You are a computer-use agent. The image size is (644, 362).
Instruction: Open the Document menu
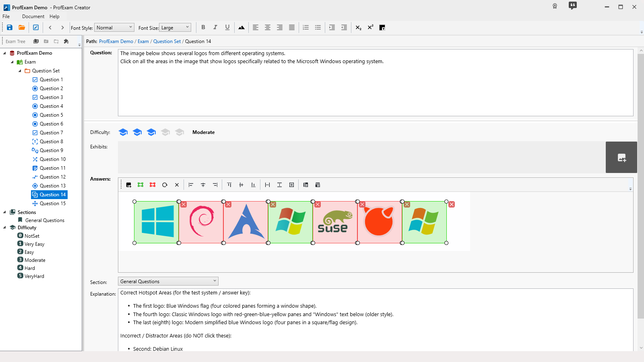[x=33, y=16]
